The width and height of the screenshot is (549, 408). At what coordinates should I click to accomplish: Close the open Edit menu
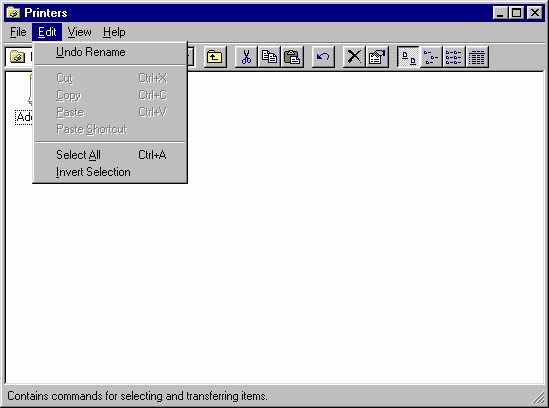point(47,32)
